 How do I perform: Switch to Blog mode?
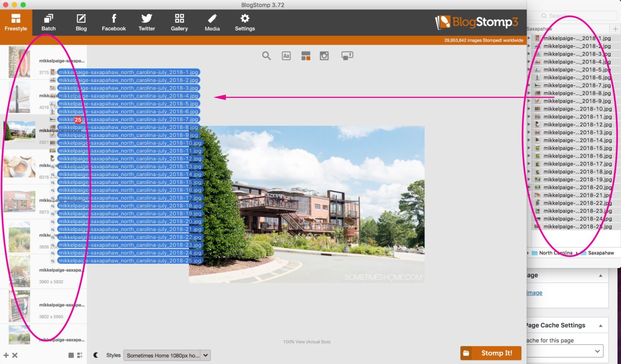coord(81,22)
